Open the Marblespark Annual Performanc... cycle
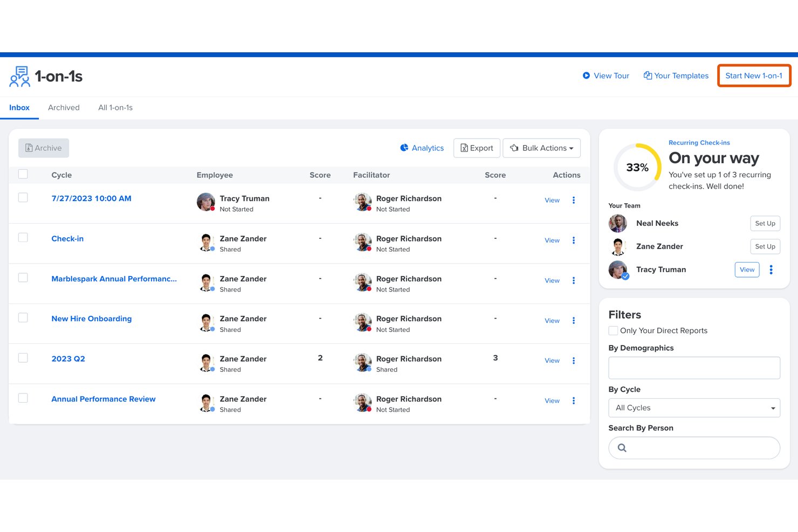Viewport: 798px width, 532px height. [x=114, y=279]
